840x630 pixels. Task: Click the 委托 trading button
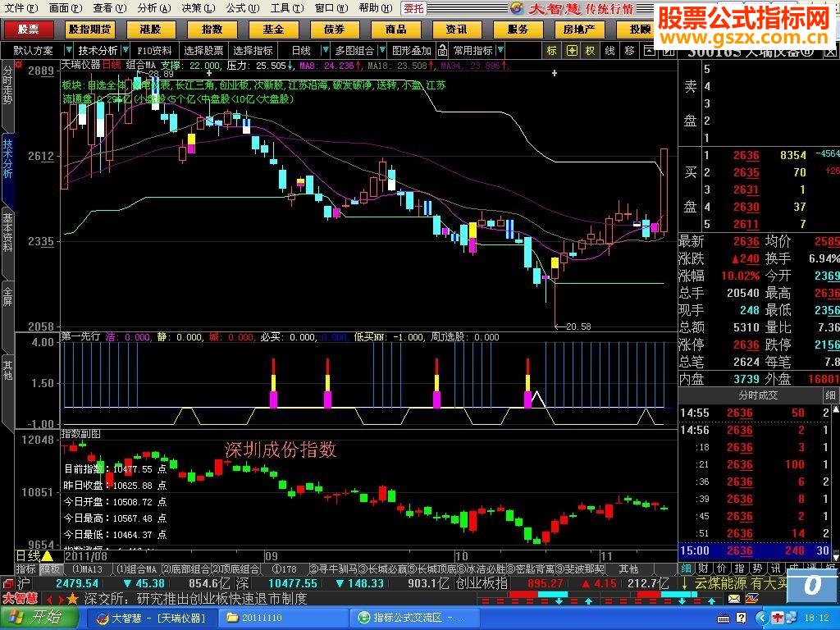point(413,8)
